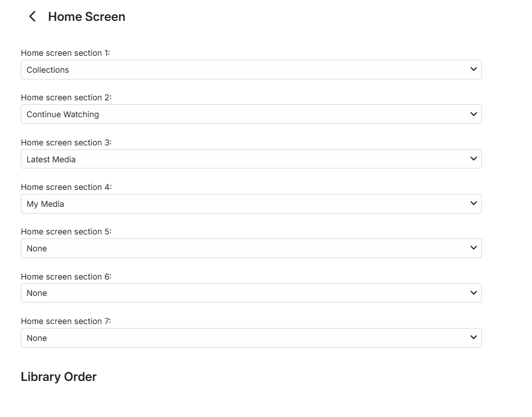Open the My Media dropdown
This screenshot has width=532, height=417.
[x=251, y=204]
